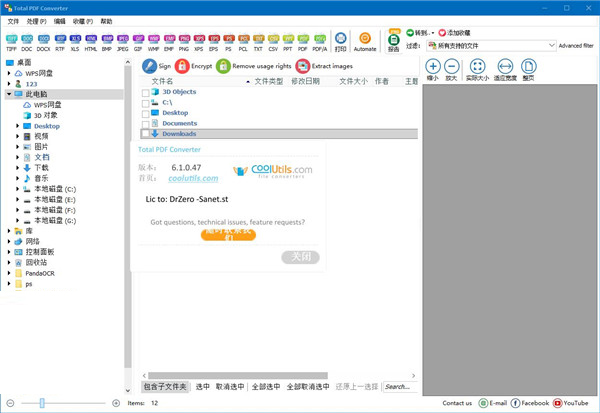Check the Downloads row checkbox

tap(145, 134)
